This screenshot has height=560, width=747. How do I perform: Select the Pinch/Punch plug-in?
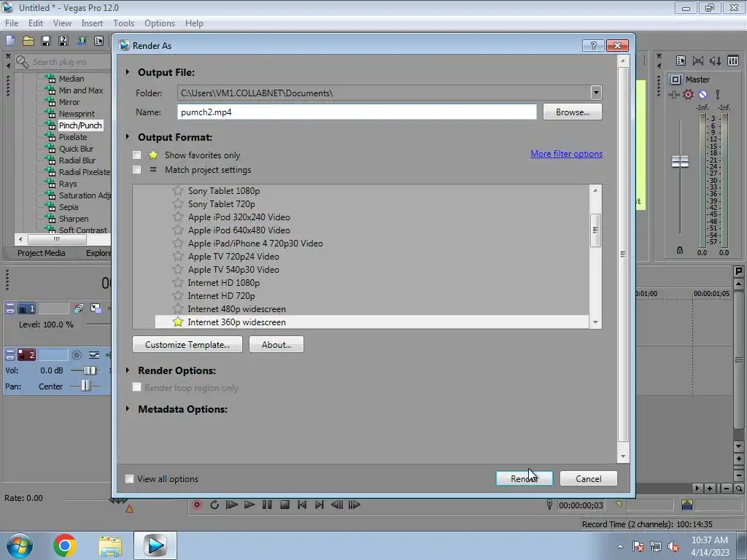pos(80,125)
